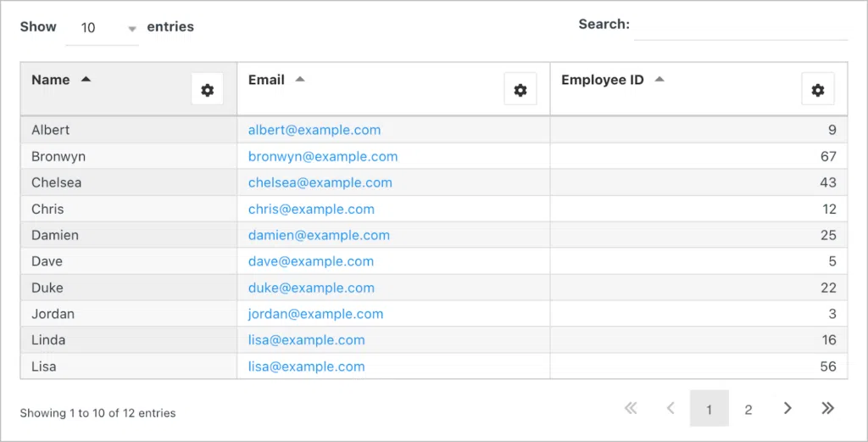The image size is (868, 442).
Task: Open the jordan@example.com email link
Action: [315, 314]
